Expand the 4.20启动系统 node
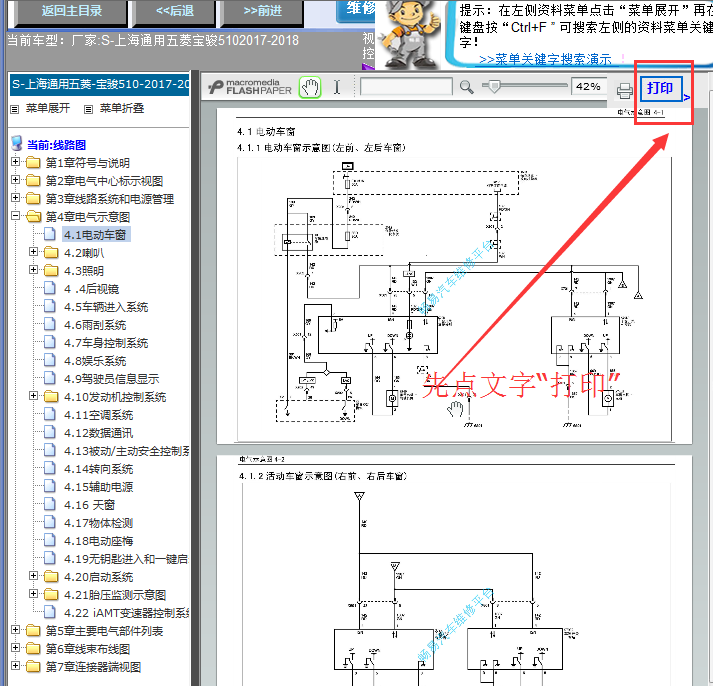The width and height of the screenshot is (713, 686). point(33,576)
